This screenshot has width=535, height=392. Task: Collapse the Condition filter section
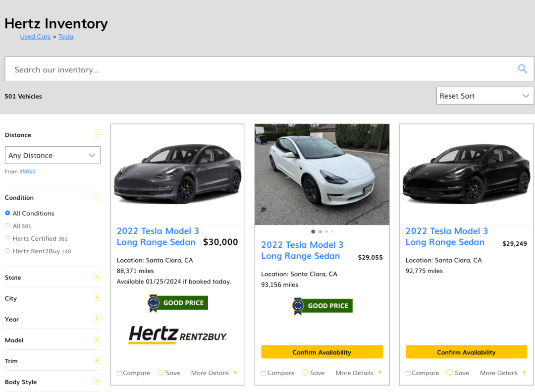click(97, 197)
